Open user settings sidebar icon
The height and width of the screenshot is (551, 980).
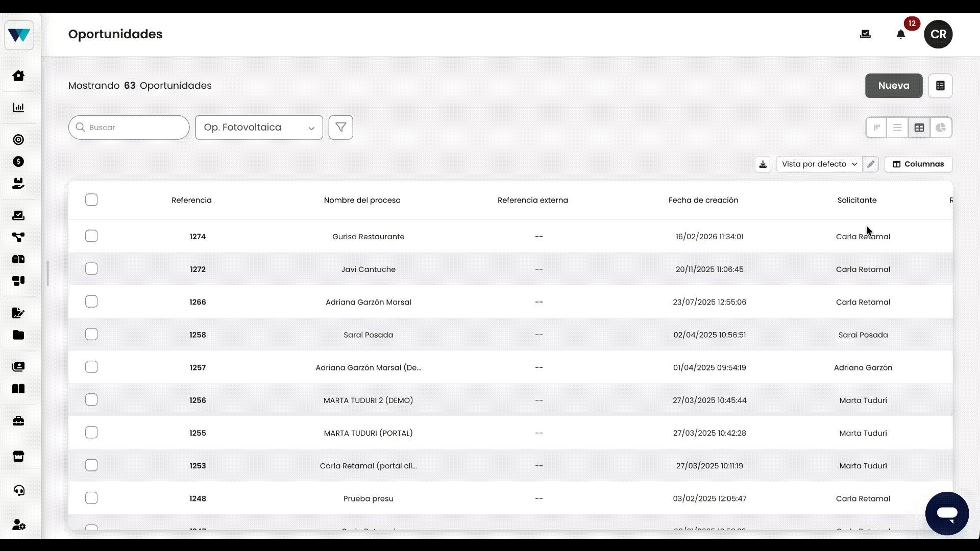19,524
